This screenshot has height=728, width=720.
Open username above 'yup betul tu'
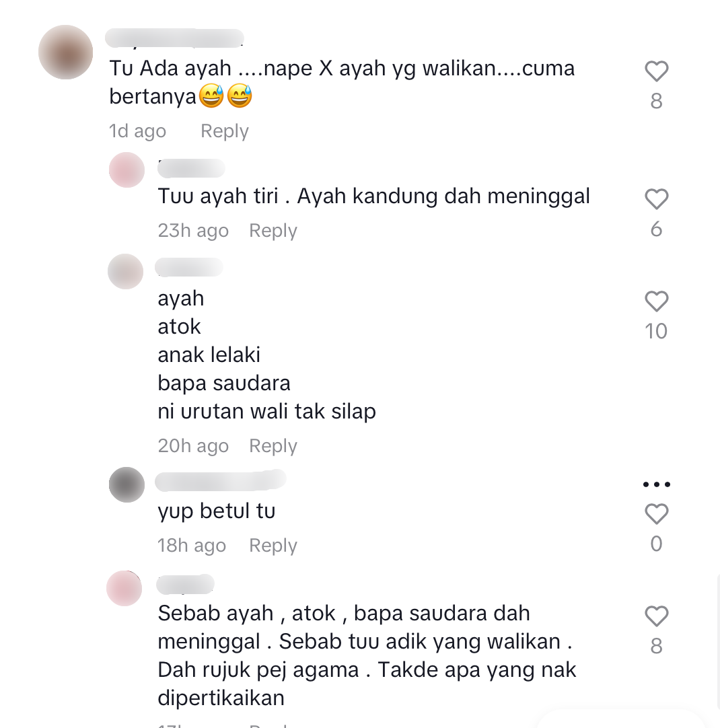coord(221,480)
